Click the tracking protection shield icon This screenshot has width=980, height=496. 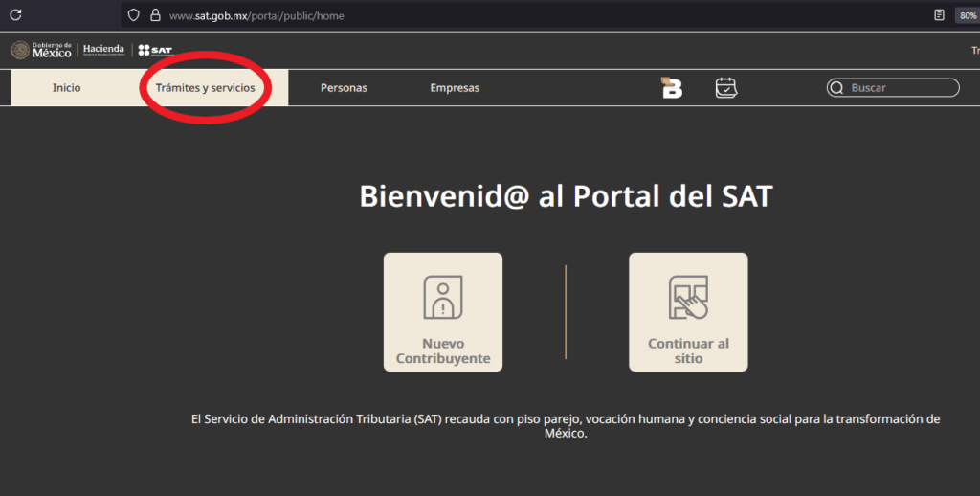click(x=134, y=15)
